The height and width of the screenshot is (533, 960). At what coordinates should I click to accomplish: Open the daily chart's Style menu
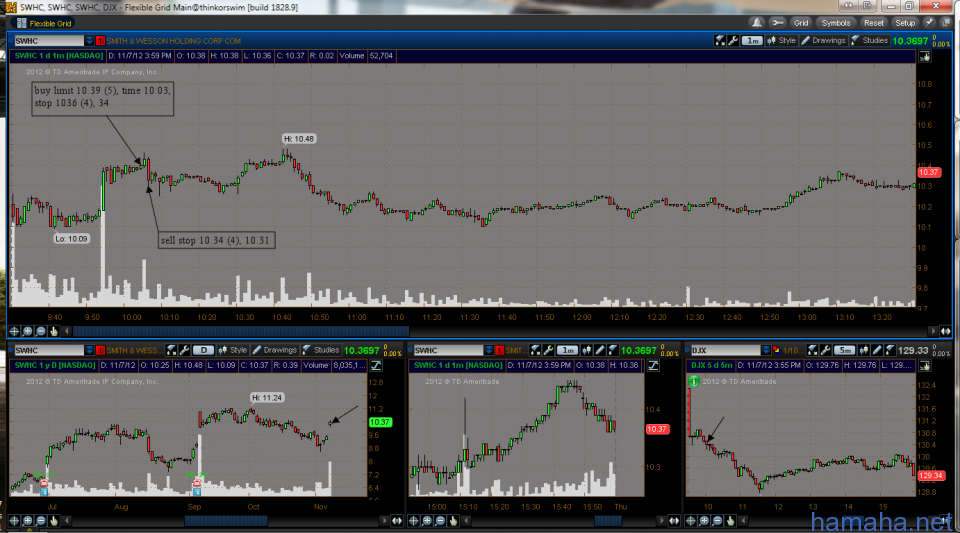click(x=233, y=350)
